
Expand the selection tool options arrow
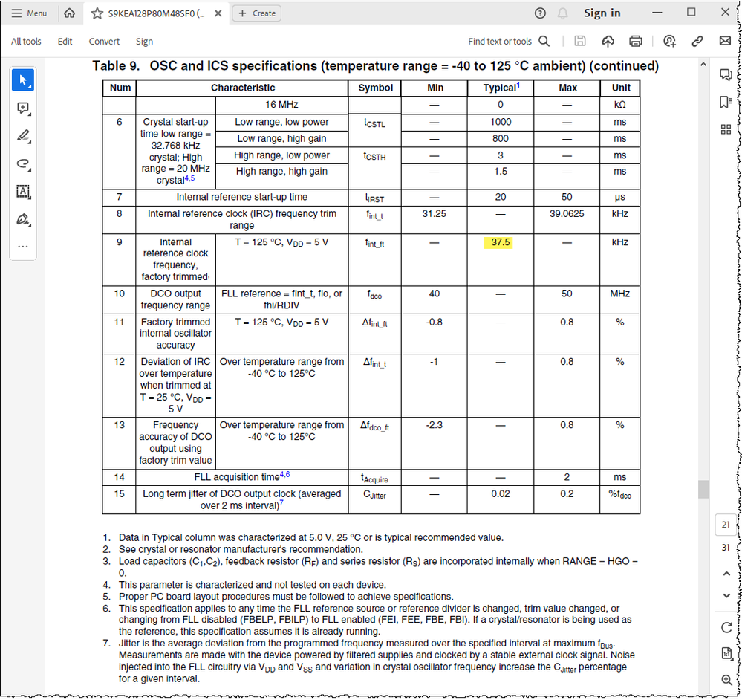click(30, 87)
